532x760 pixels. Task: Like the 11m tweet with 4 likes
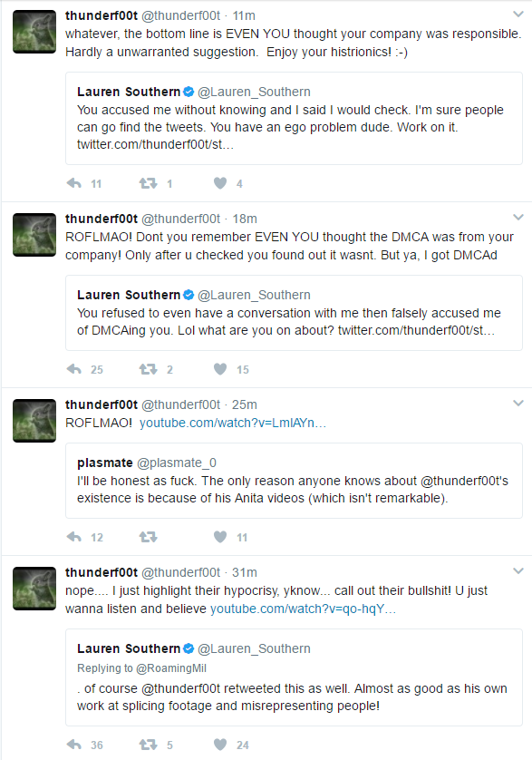(220, 183)
